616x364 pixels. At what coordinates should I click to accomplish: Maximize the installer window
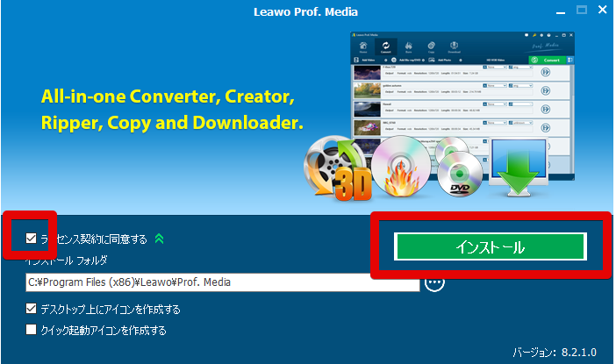coord(582,11)
